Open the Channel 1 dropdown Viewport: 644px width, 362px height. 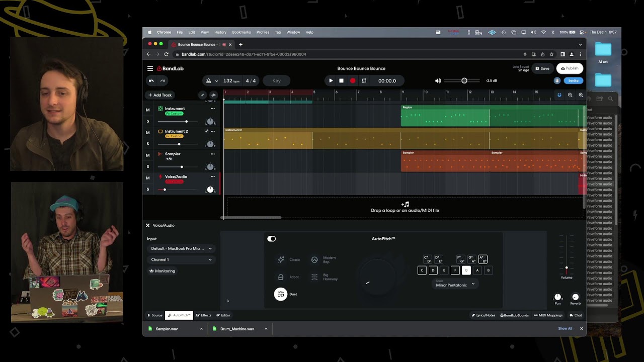coord(182,259)
